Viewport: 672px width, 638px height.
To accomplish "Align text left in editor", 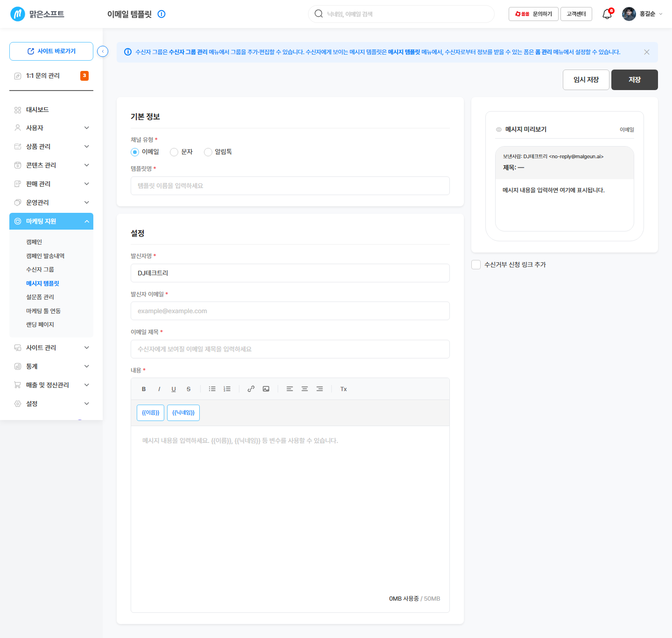I will point(290,389).
